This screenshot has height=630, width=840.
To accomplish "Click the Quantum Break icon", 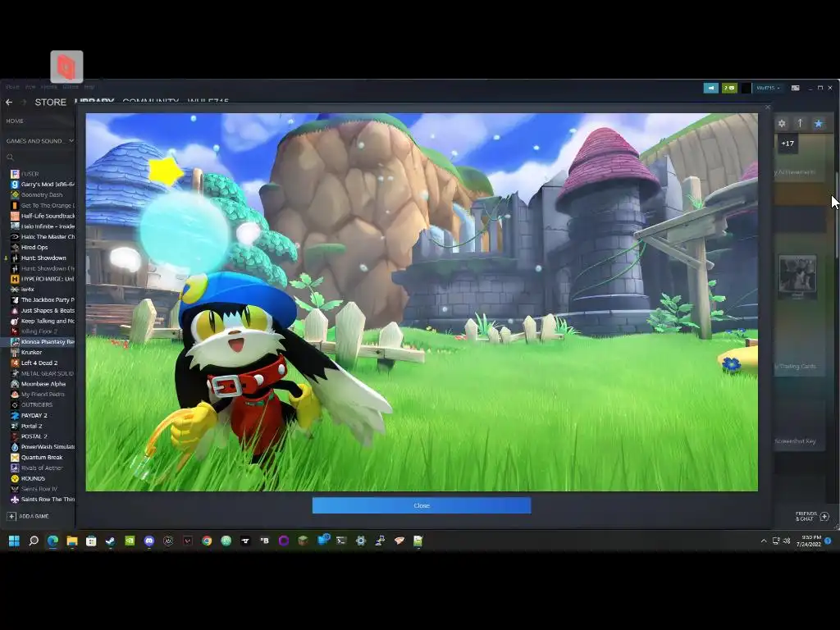I will tap(15, 458).
